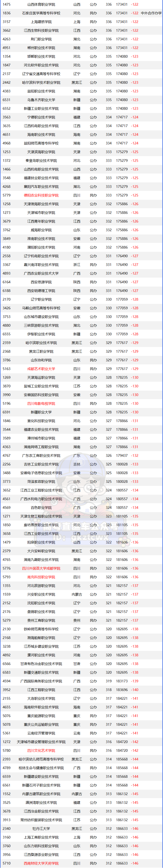Click 广西农业职业技术大学
The image size is (163, 868).
41,274
